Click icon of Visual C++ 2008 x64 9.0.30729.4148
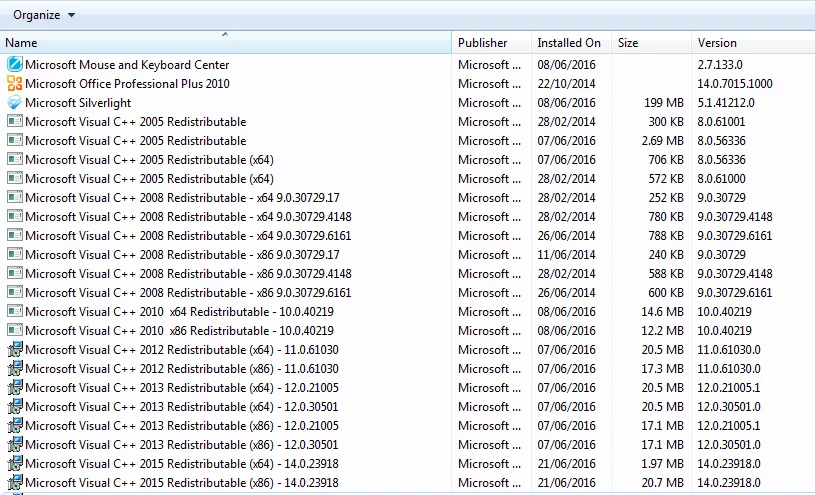This screenshot has height=495, width=815. [x=15, y=216]
